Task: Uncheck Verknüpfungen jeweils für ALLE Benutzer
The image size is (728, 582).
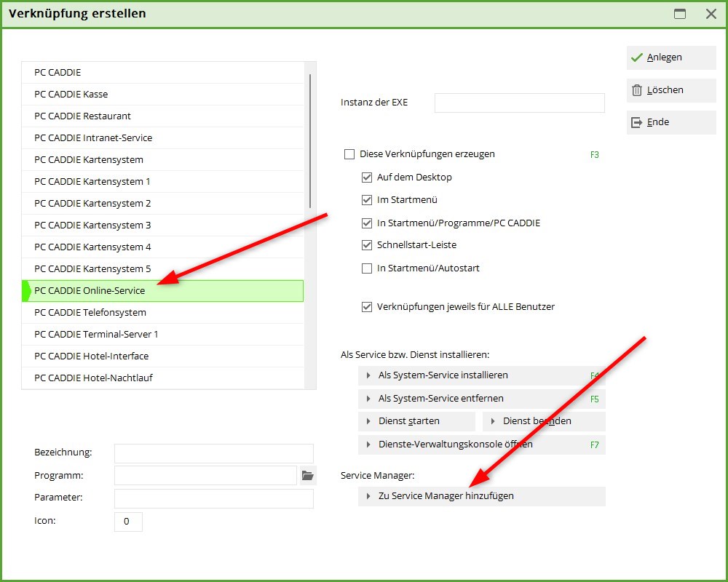Action: coord(367,307)
